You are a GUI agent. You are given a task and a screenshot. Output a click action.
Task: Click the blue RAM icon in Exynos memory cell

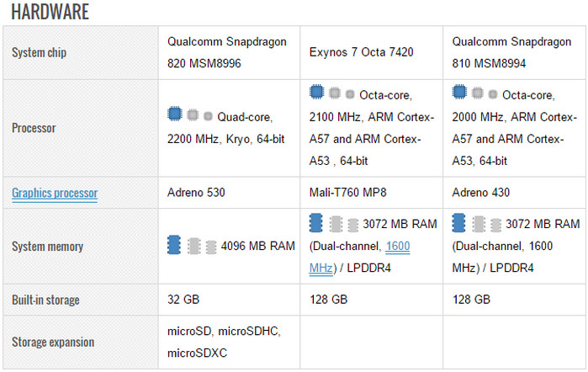pyautogui.click(x=316, y=223)
